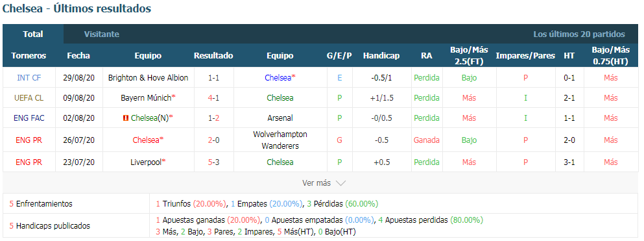Click the red card icon beside Chelsea(N)
Image resolution: width=644 pixels, height=241 pixels.
pos(126,118)
